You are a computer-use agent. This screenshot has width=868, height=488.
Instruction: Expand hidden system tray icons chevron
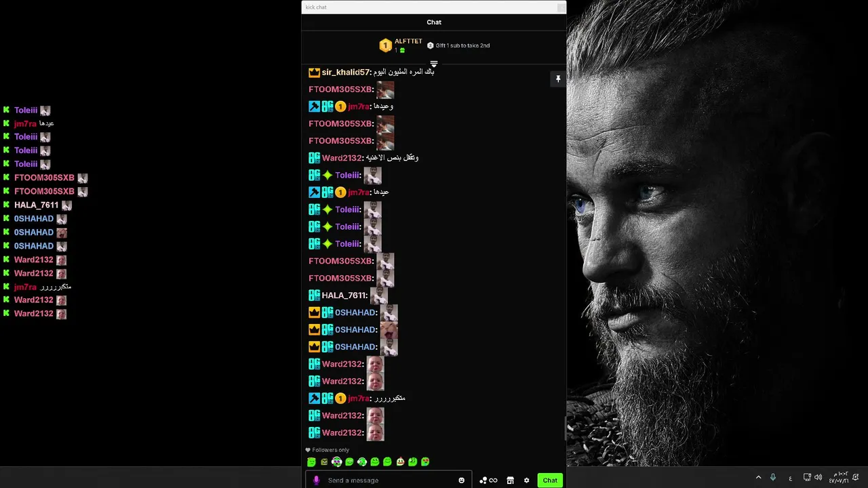(758, 478)
